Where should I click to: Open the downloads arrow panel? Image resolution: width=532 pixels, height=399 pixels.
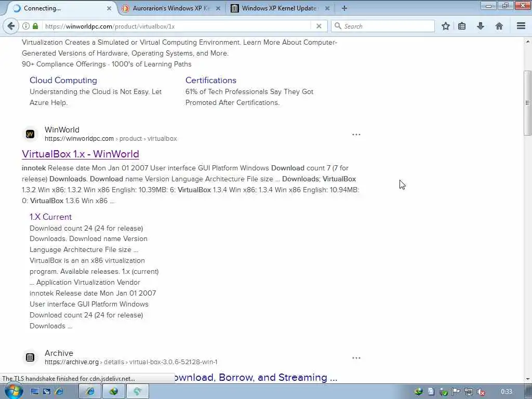(x=481, y=26)
